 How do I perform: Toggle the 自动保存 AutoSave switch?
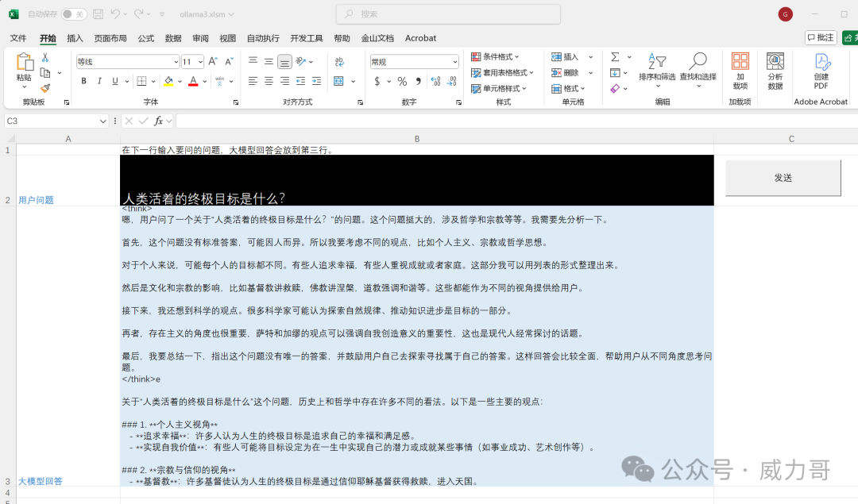coord(74,14)
